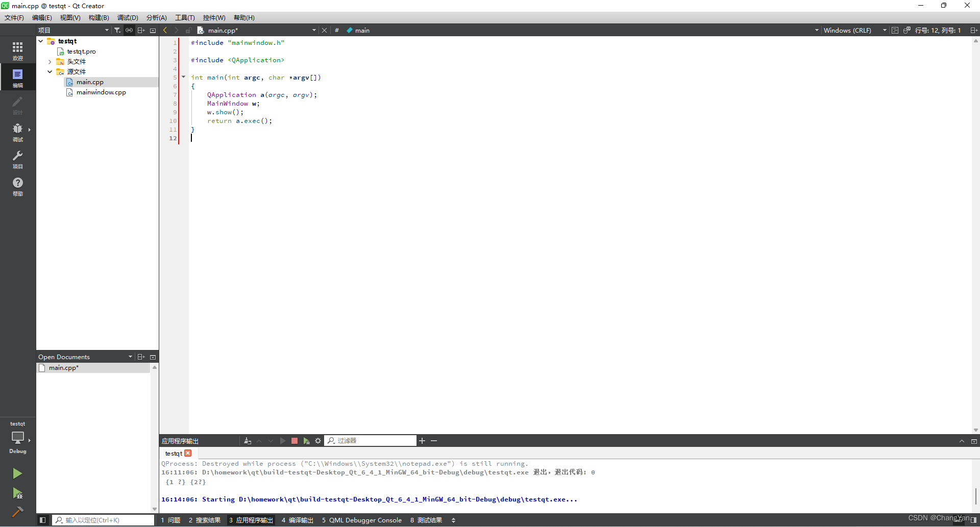
Task: Collapse the testqt project node
Action: [x=41, y=41]
